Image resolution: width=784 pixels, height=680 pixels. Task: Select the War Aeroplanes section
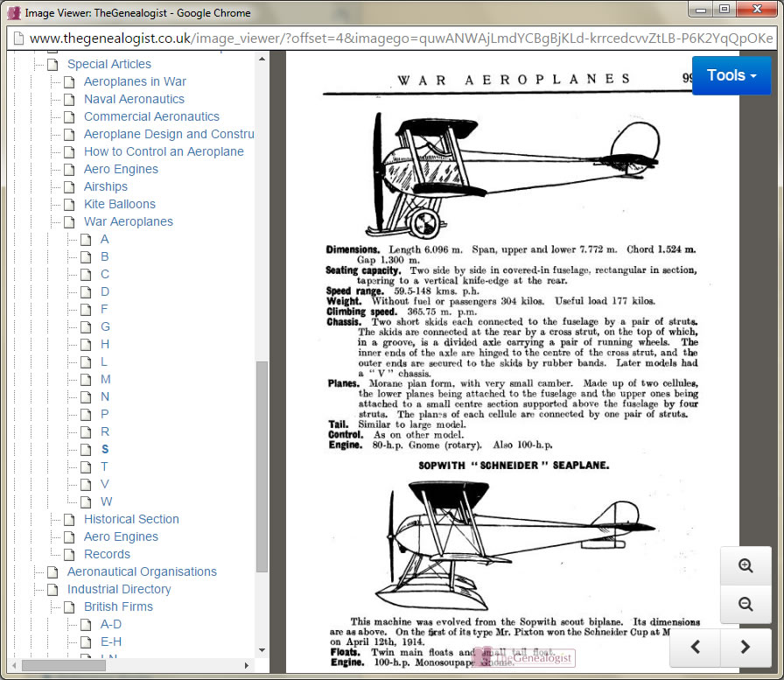tap(129, 221)
